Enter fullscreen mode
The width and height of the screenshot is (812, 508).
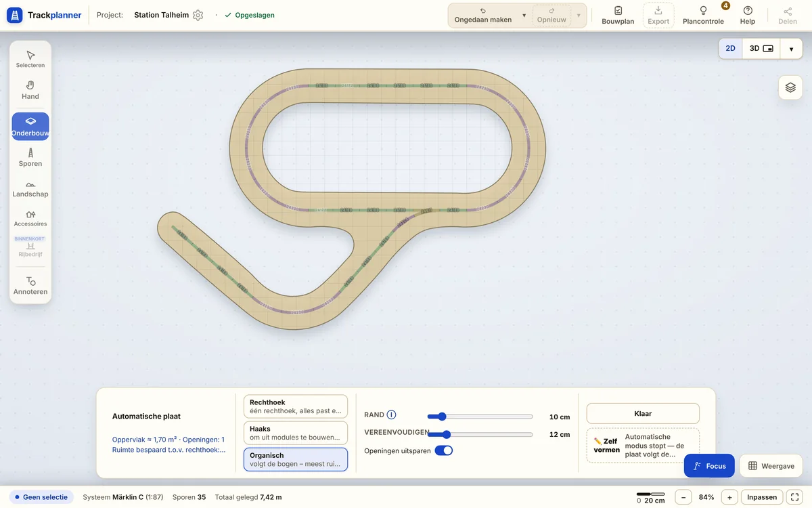796,497
